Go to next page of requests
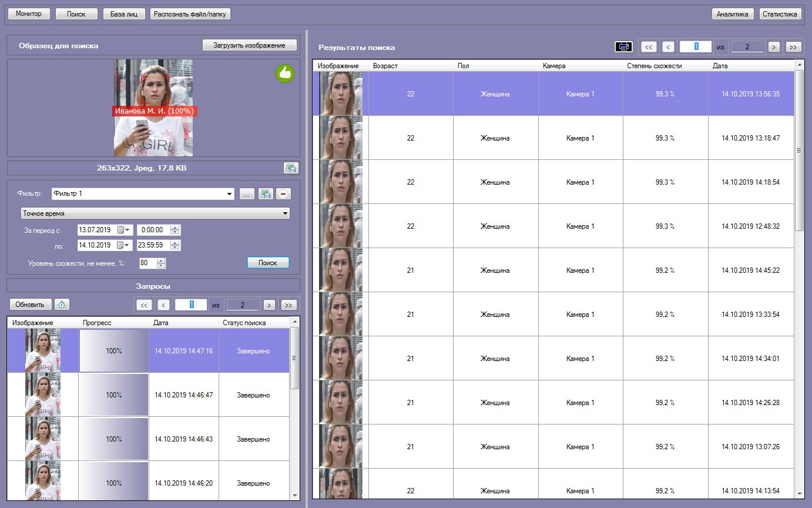 coord(269,305)
